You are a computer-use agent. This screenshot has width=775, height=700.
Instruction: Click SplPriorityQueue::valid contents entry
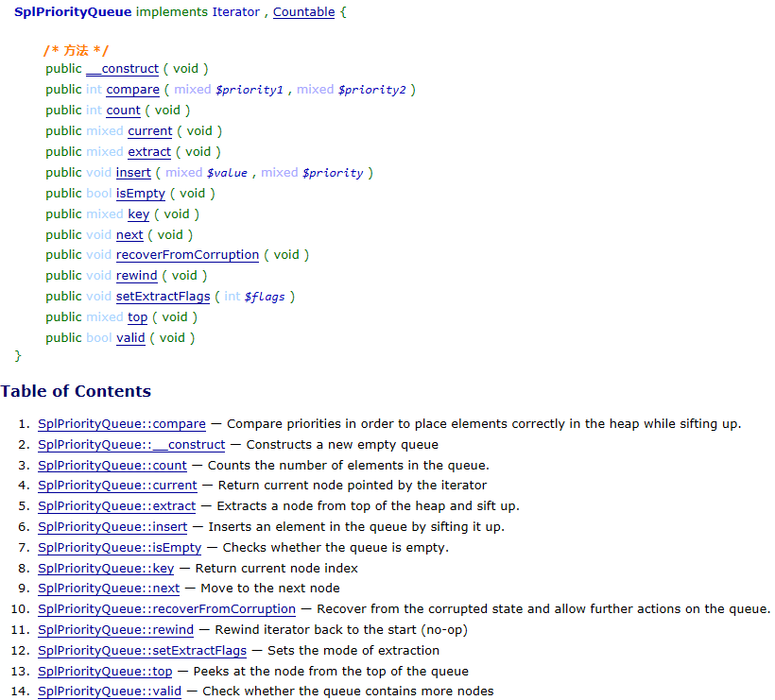pyautogui.click(x=110, y=691)
